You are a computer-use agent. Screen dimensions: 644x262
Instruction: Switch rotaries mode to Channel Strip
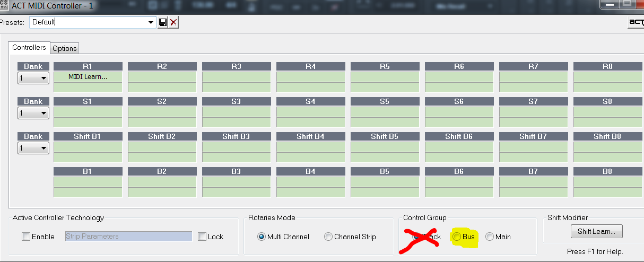point(328,237)
